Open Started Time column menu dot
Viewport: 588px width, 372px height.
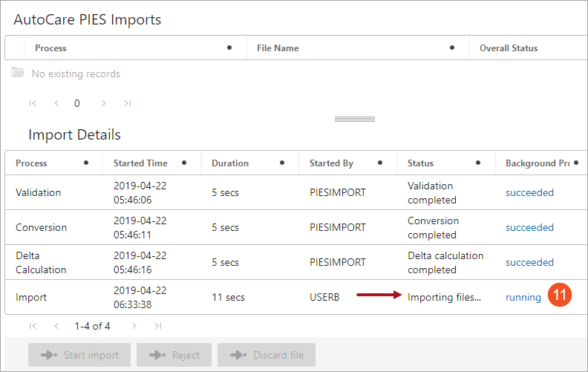point(184,163)
